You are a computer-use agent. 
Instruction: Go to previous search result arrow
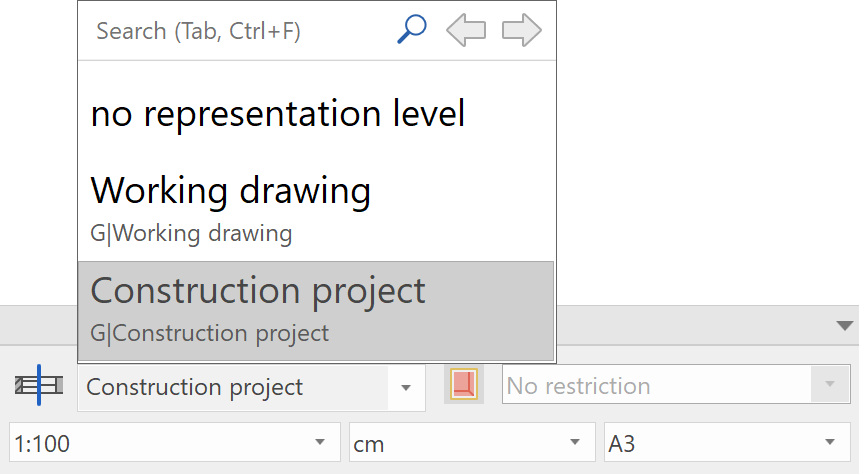pyautogui.click(x=466, y=31)
